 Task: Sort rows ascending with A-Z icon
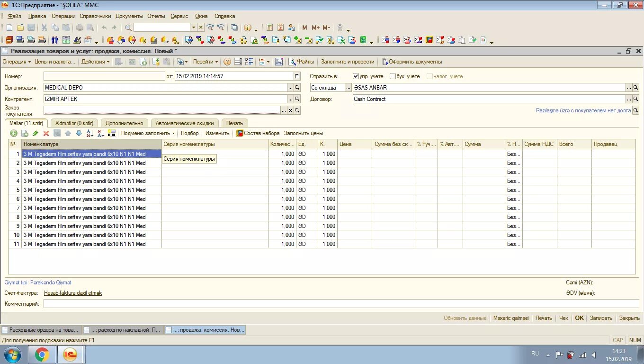point(89,134)
